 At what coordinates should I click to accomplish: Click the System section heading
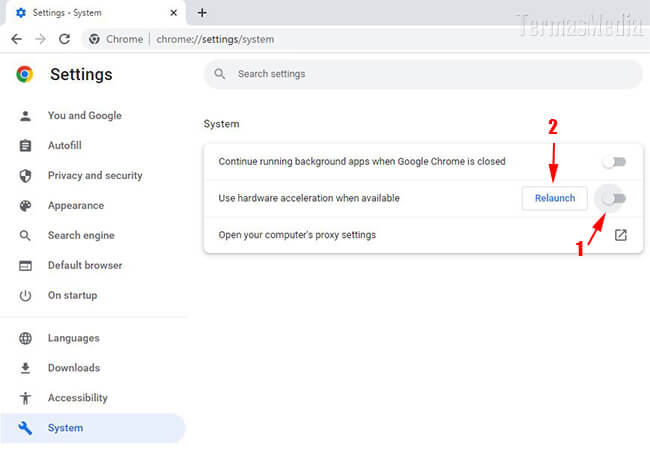[221, 124]
